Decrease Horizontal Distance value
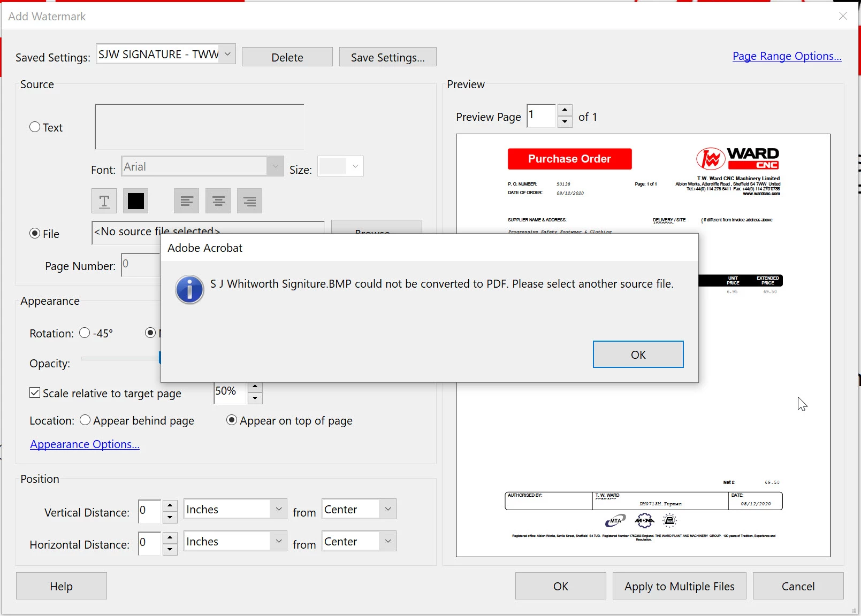861x616 pixels. point(170,549)
